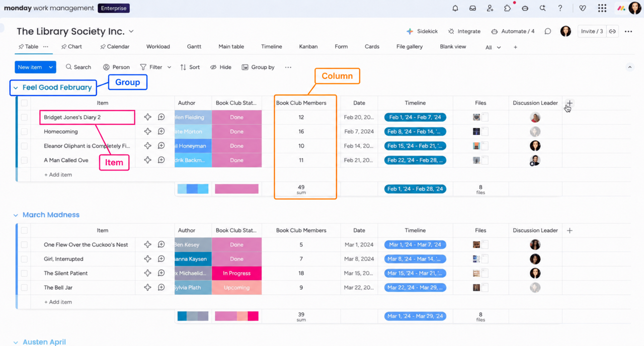Screen dimensions: 644x346
Task: Click the New item button
Action: pos(30,67)
